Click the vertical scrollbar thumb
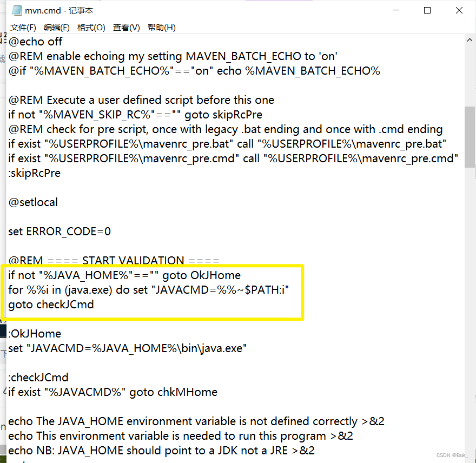The image size is (476, 463). (x=470, y=137)
